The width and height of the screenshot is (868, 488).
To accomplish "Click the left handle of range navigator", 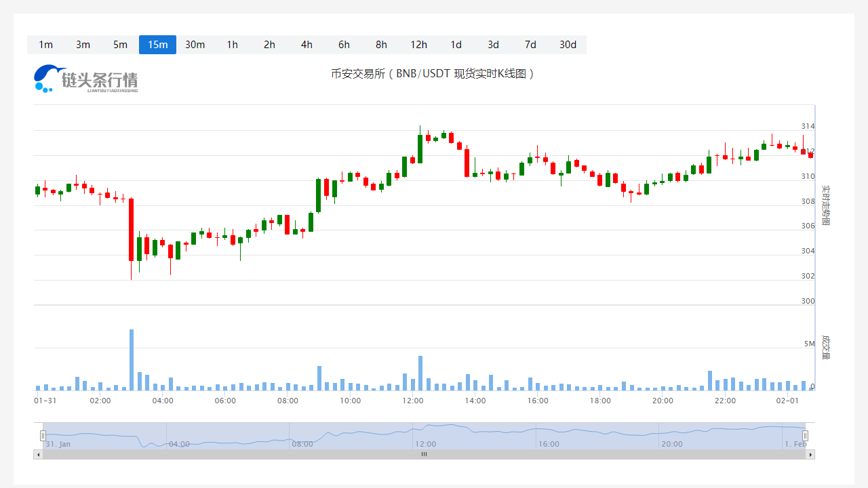I will coord(43,435).
